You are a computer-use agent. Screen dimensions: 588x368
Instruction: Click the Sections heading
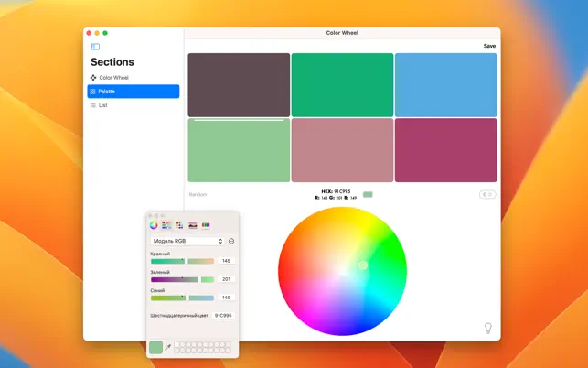click(x=112, y=62)
